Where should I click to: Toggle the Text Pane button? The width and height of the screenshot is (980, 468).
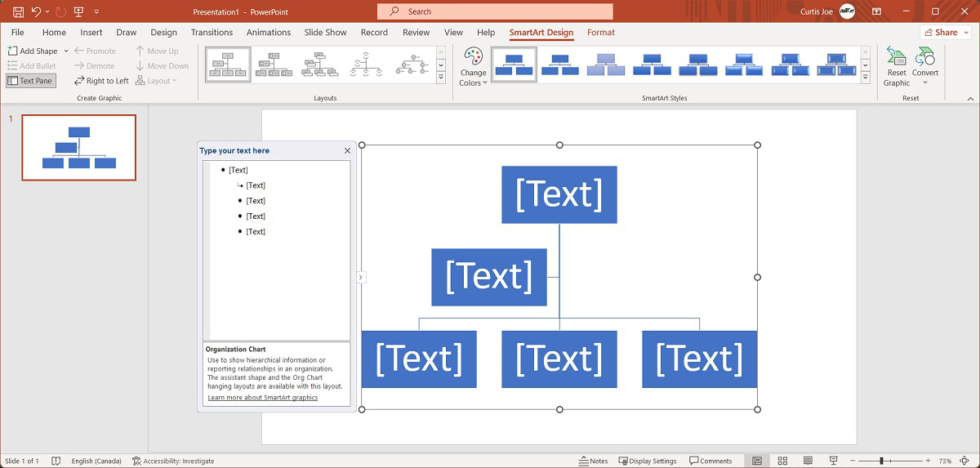pos(30,81)
